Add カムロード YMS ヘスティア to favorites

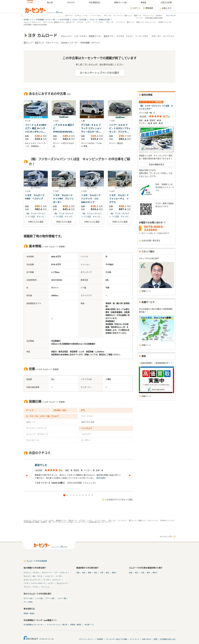[36, 222]
